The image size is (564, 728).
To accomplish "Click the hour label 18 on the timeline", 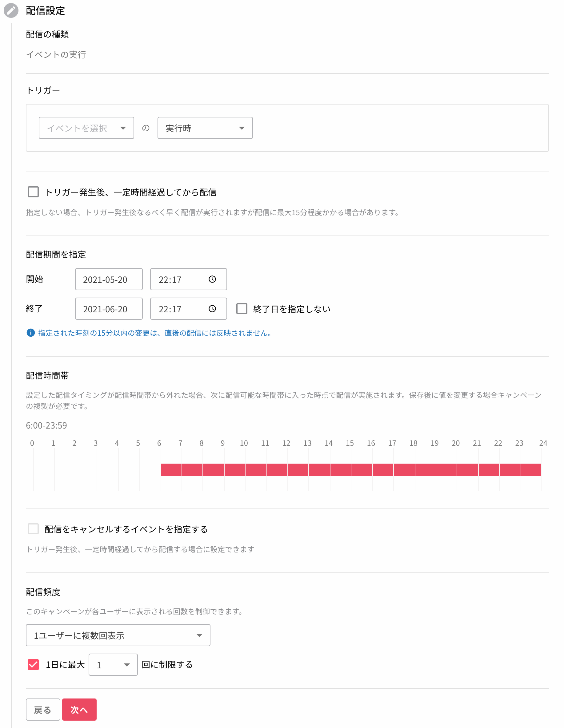I will point(413,443).
